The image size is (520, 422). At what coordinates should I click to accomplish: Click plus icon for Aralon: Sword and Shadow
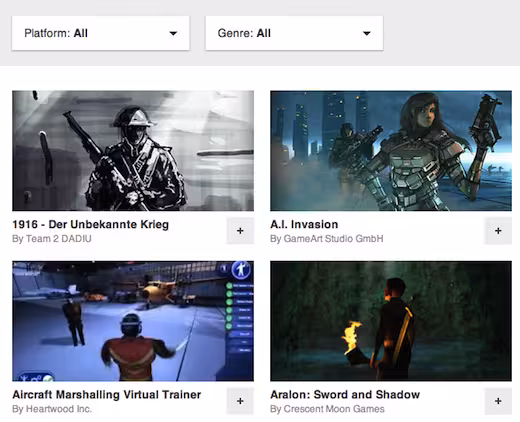click(x=498, y=401)
